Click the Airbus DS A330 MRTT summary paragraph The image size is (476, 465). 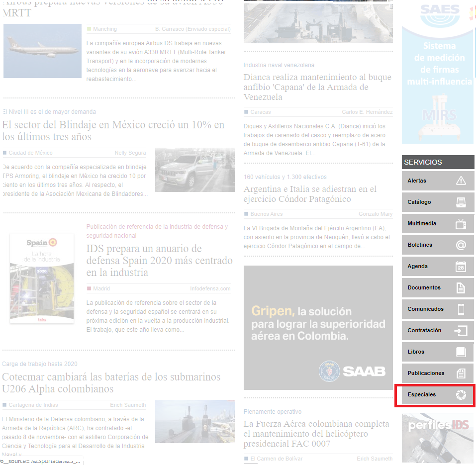[x=156, y=61]
